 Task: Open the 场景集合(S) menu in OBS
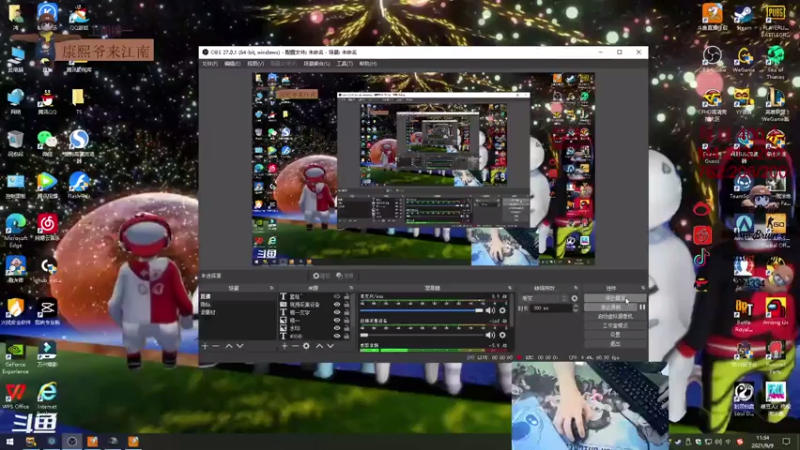click(317, 64)
